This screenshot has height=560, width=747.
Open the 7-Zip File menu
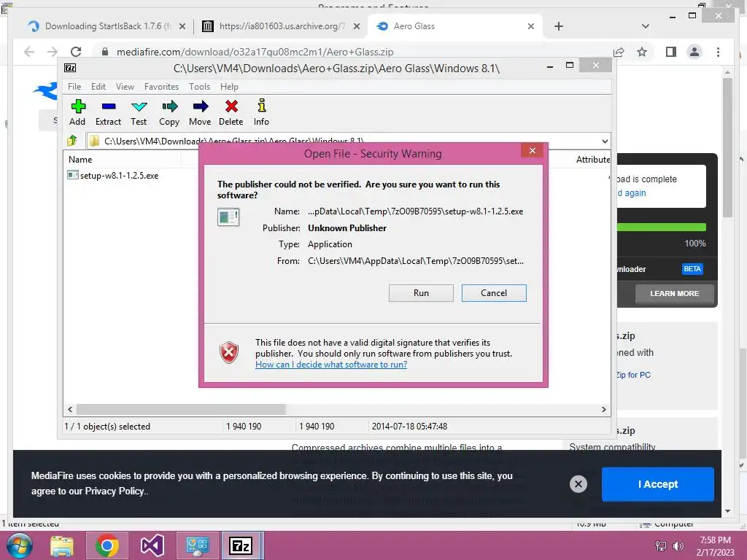[x=74, y=87]
